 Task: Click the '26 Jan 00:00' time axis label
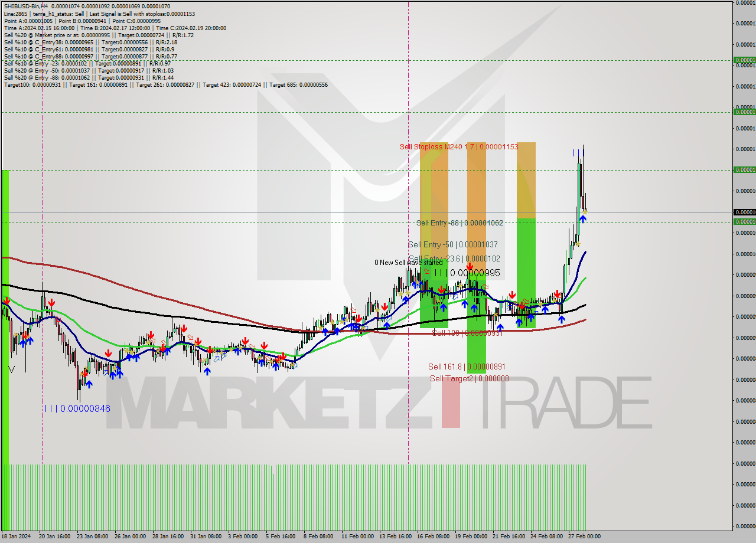130,537
